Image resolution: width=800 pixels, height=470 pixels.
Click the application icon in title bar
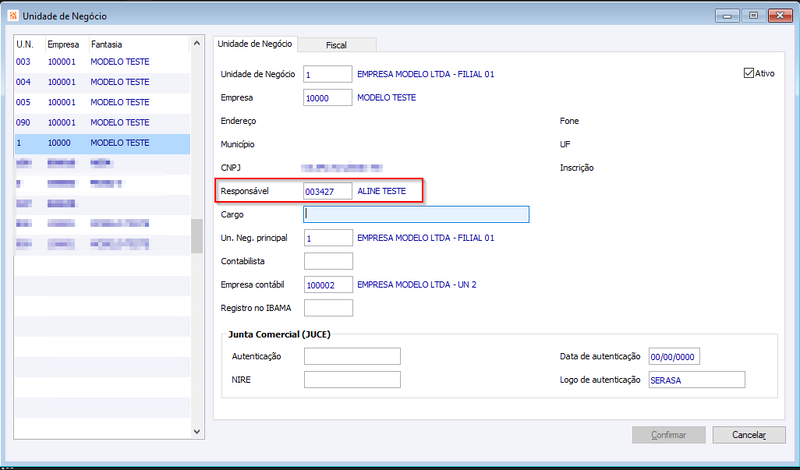pos(13,16)
